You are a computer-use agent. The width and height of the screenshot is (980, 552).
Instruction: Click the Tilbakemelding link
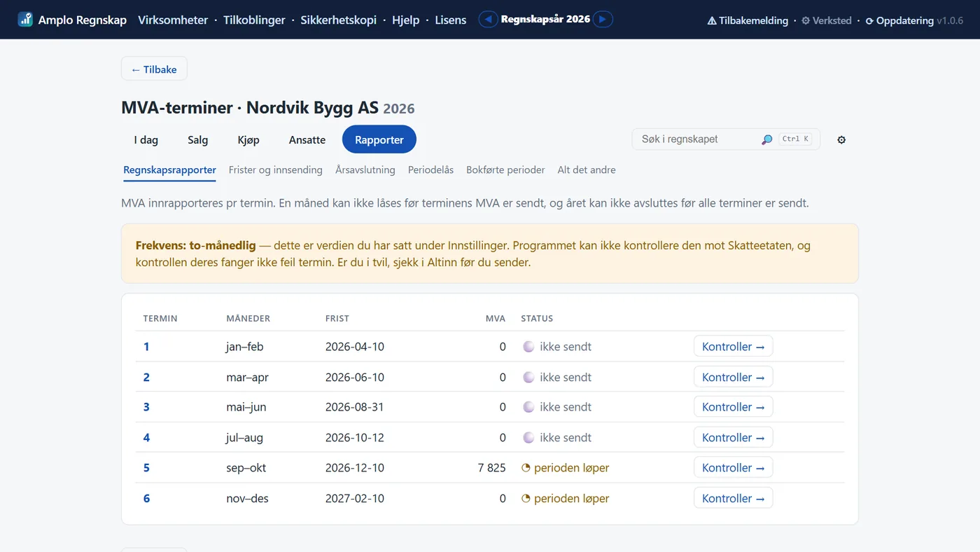click(x=748, y=20)
